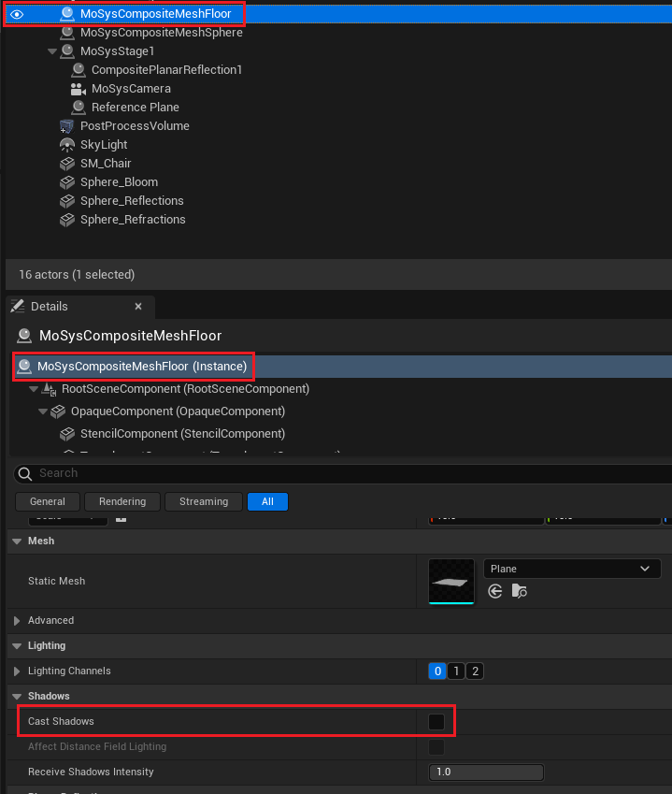Select Sphere_Refractions actor
The height and width of the screenshot is (794, 672).
click(x=133, y=220)
